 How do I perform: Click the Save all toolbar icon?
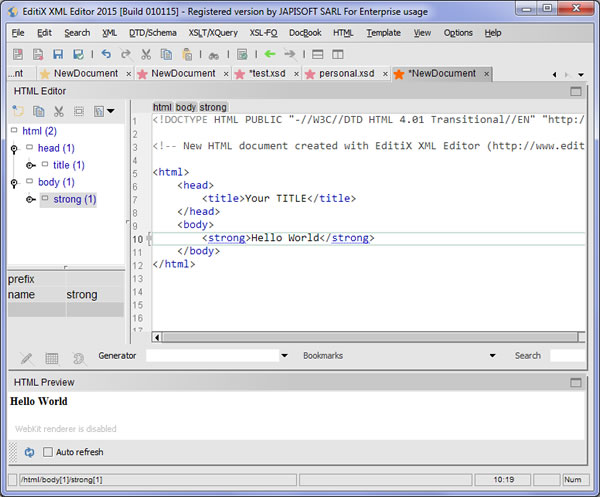[78, 54]
